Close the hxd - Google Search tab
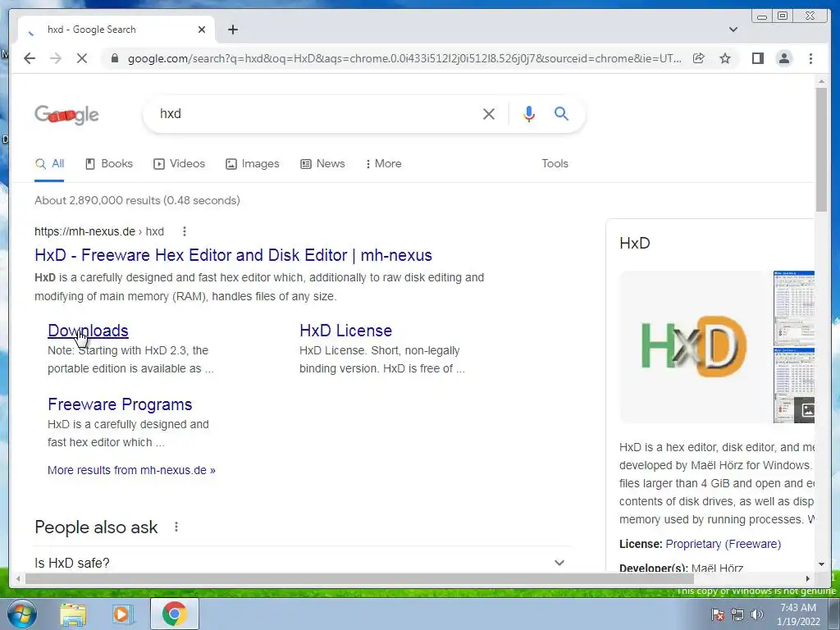This screenshot has height=630, width=840. point(202,30)
